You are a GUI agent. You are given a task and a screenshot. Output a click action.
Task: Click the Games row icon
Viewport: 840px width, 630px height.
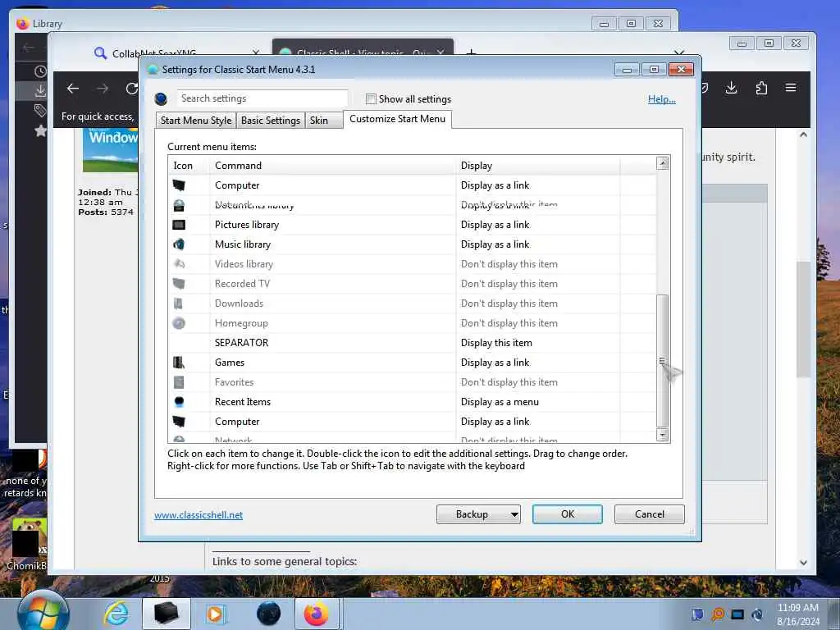[x=179, y=363]
